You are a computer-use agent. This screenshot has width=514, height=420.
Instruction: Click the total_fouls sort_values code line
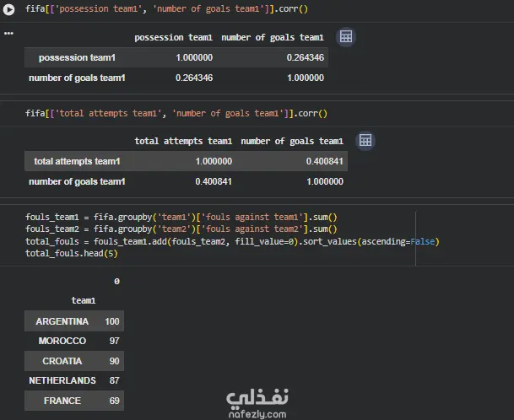[232, 242]
